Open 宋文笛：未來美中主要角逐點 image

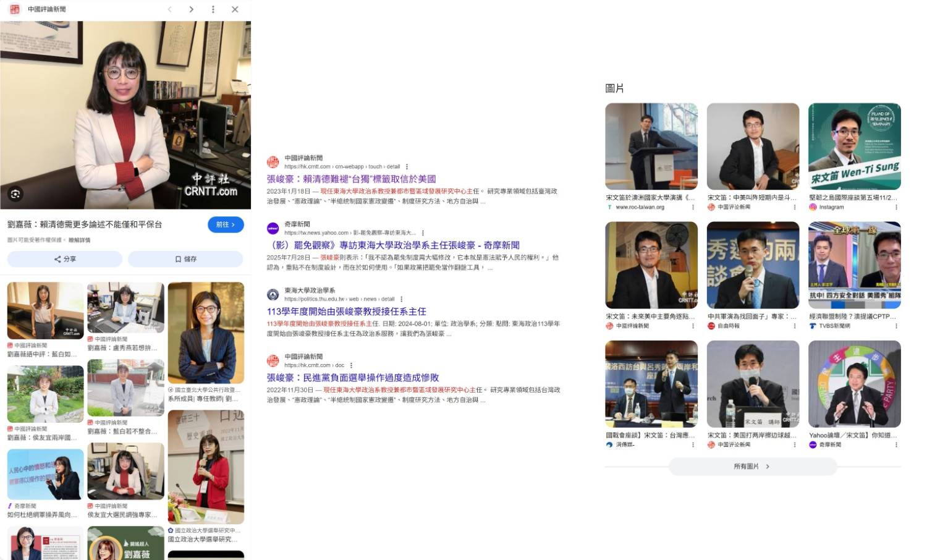tap(651, 265)
